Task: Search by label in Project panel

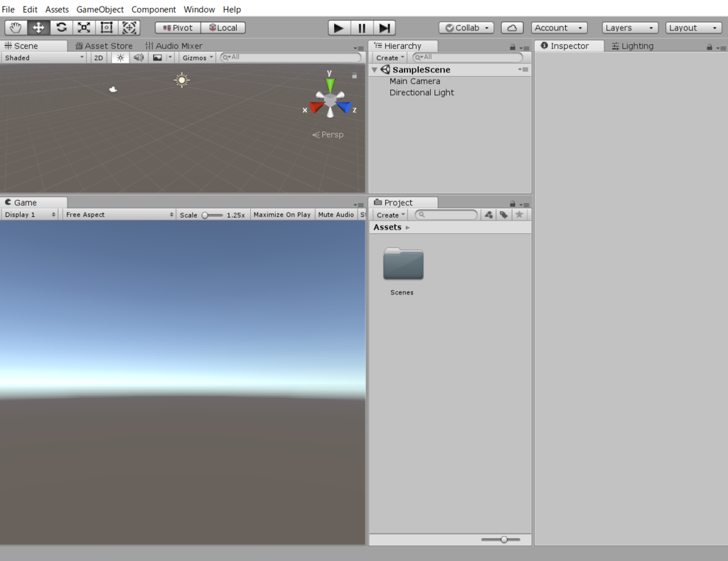Action: (x=504, y=215)
